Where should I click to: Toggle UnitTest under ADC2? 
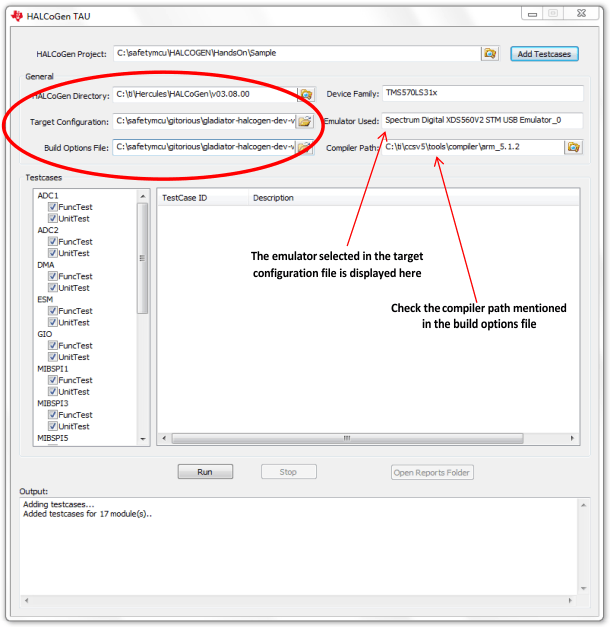point(52,253)
